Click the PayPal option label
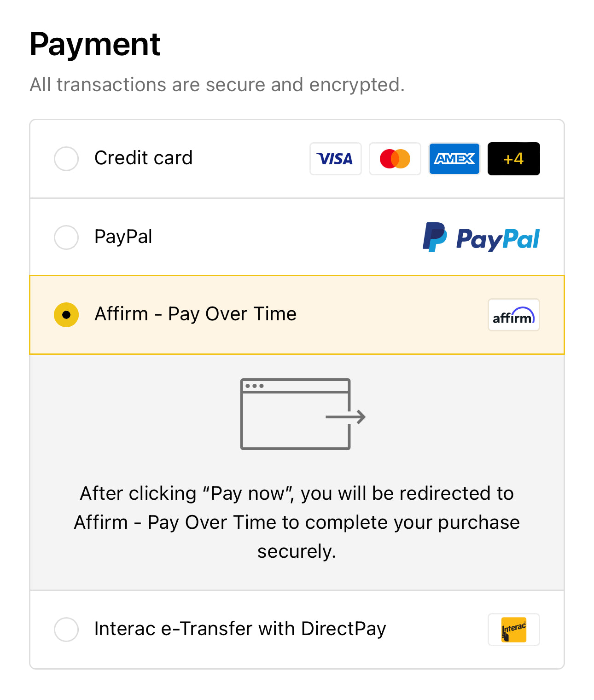The width and height of the screenshot is (594, 700). click(x=123, y=237)
